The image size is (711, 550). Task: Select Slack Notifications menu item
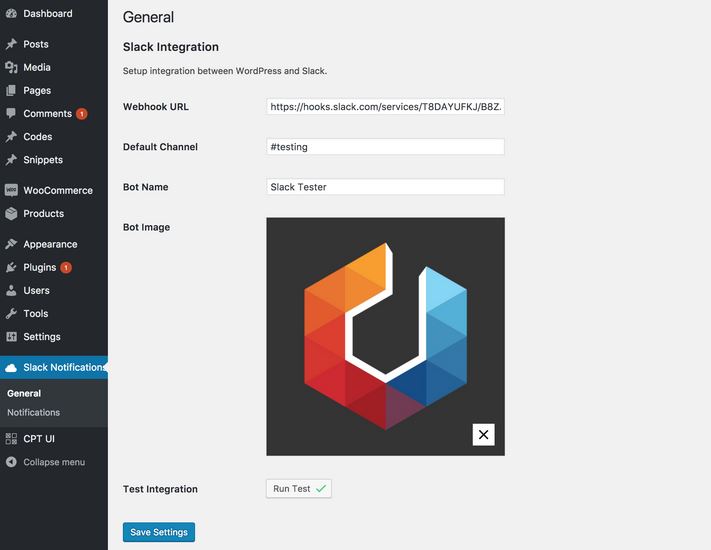point(54,367)
